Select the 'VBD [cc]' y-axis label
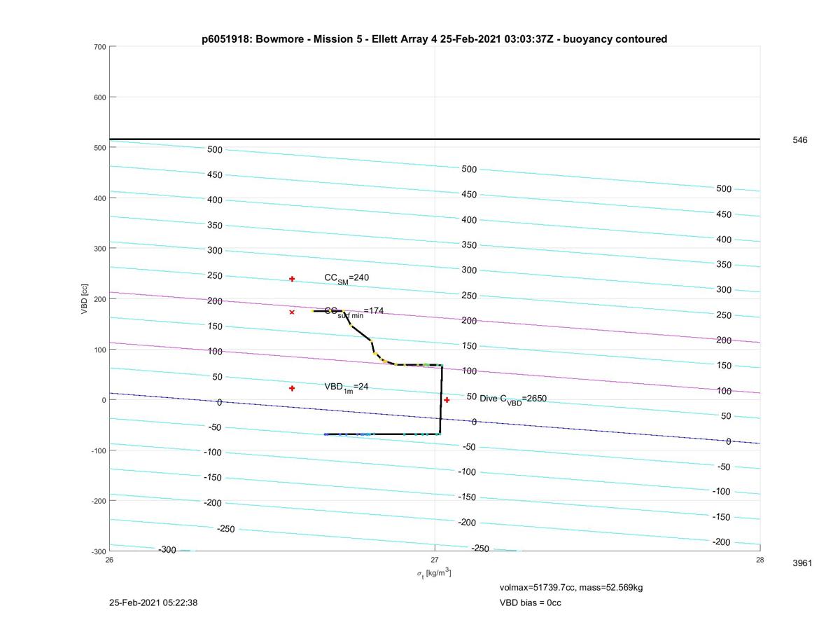840x620 pixels. click(84, 299)
